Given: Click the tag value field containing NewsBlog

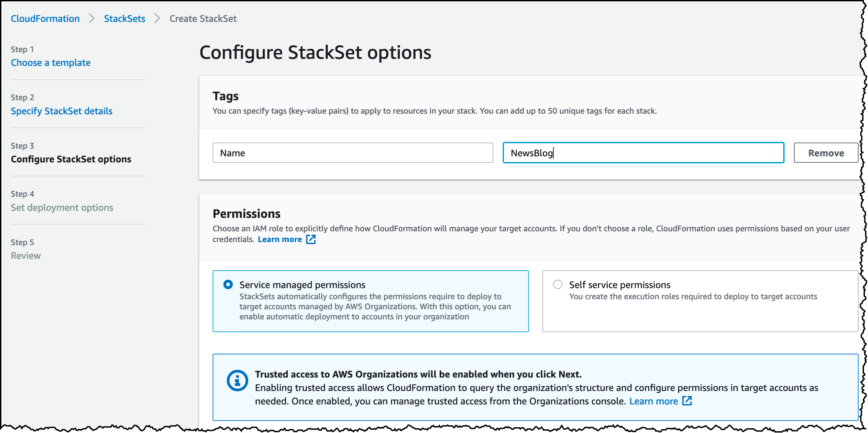Looking at the screenshot, I should 643,153.
